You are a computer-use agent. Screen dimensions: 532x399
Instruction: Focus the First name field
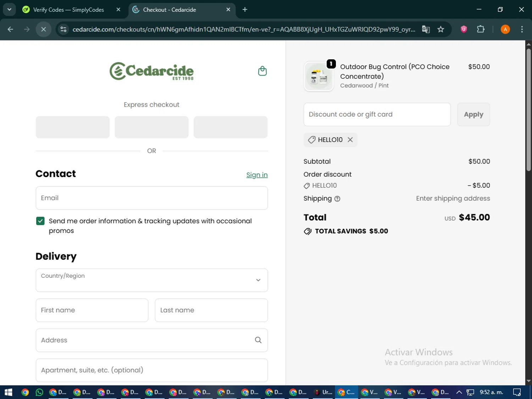(92, 310)
